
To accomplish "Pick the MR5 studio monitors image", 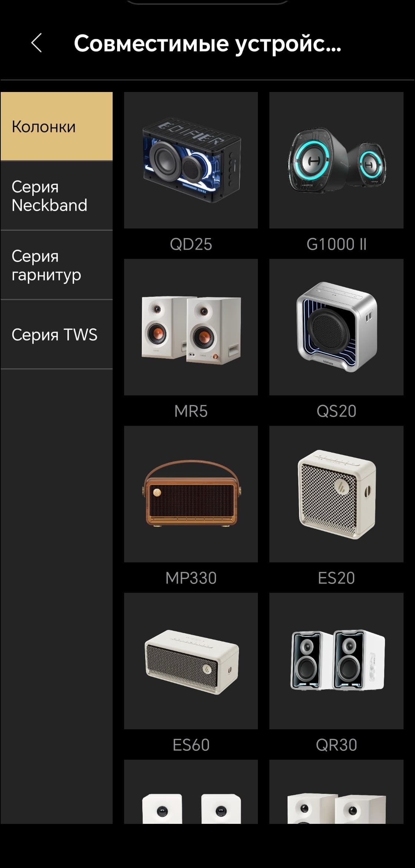I will tap(191, 327).
